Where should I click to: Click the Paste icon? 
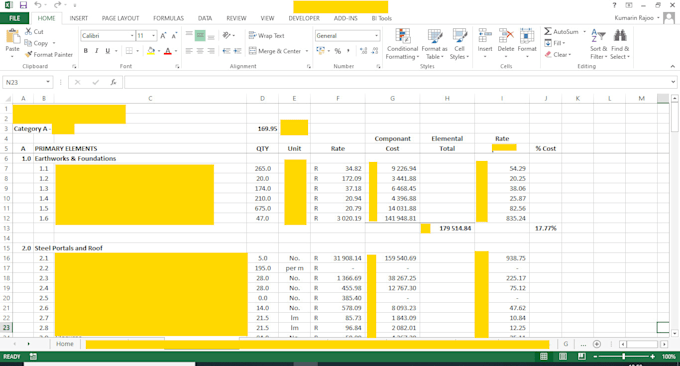tap(13, 37)
